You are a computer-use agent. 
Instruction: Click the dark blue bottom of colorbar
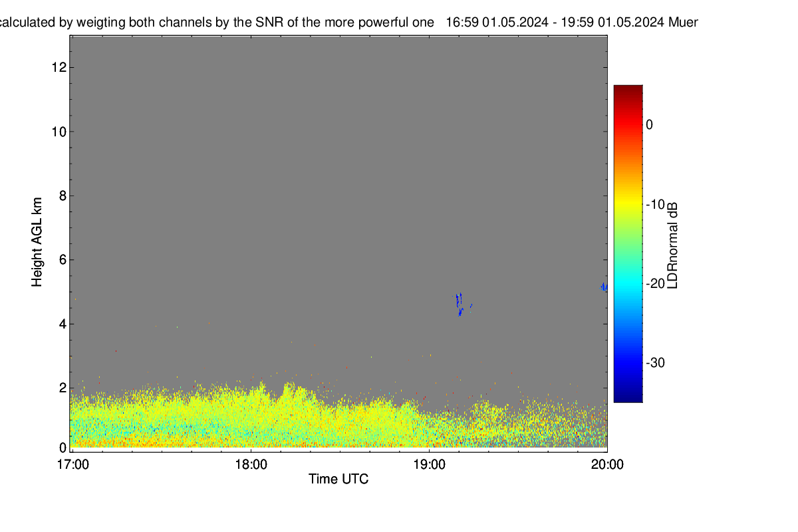pos(628,397)
